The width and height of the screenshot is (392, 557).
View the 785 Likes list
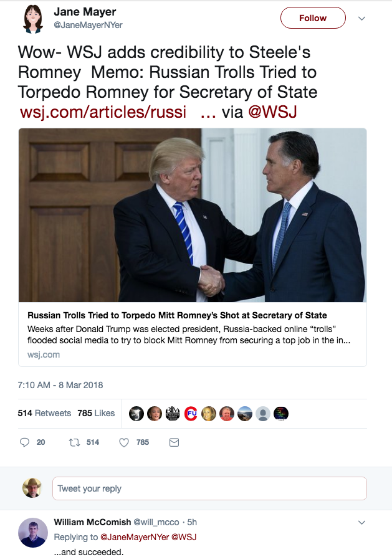pyautogui.click(x=96, y=413)
